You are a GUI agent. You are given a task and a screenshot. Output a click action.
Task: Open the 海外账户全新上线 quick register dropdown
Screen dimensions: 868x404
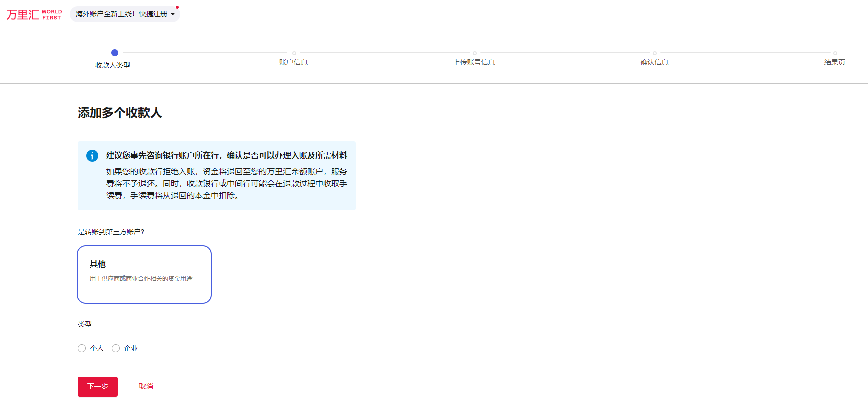pos(121,14)
